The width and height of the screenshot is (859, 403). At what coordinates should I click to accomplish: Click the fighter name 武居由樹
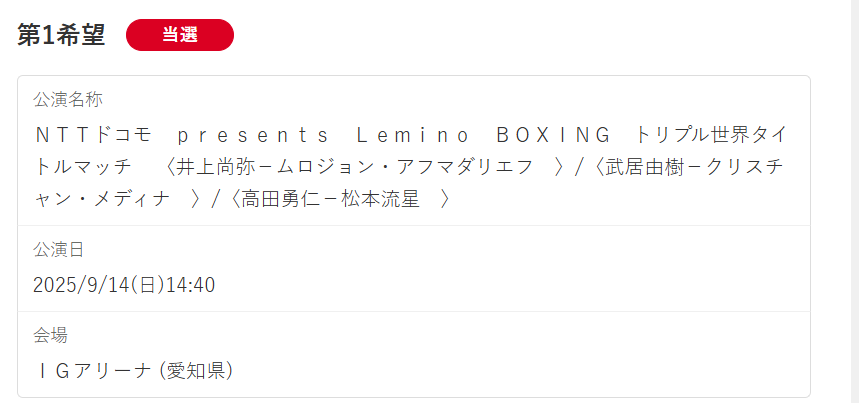(x=642, y=166)
